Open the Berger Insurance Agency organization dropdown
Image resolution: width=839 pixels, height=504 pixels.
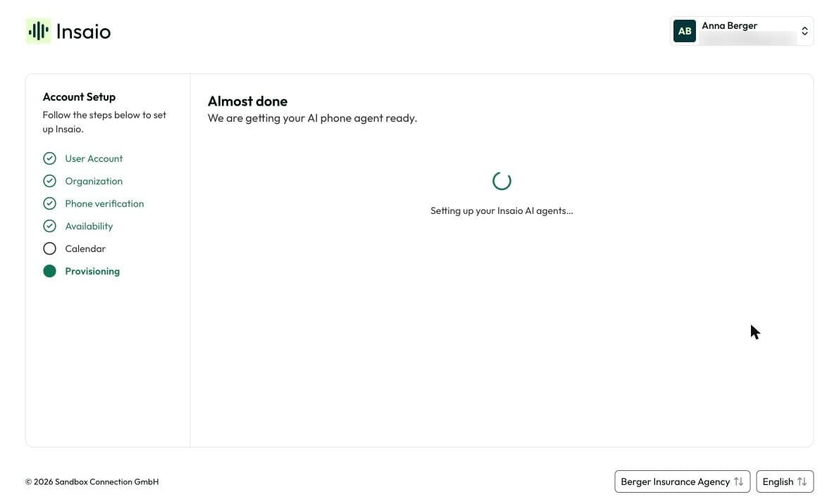coord(682,481)
